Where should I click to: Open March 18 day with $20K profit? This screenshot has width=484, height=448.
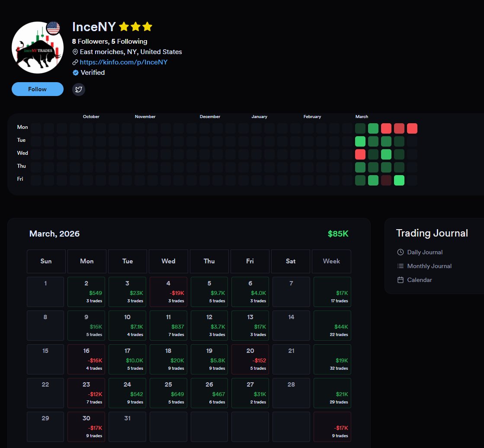(168, 359)
